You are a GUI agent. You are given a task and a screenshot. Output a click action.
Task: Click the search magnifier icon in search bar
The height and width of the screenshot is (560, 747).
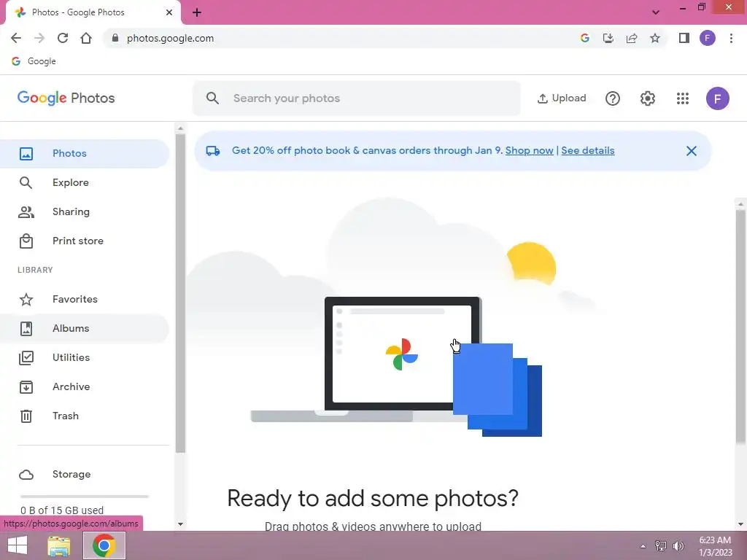(212, 98)
